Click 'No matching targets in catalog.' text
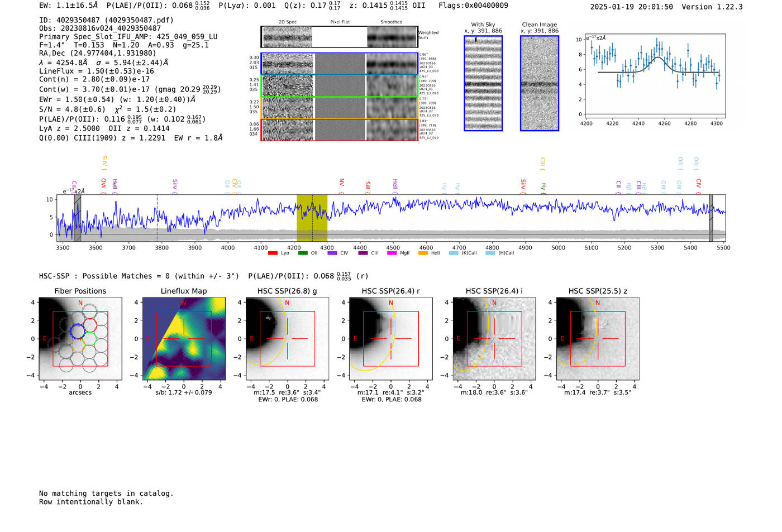Viewport: 782px width, 532px height. coord(106,493)
